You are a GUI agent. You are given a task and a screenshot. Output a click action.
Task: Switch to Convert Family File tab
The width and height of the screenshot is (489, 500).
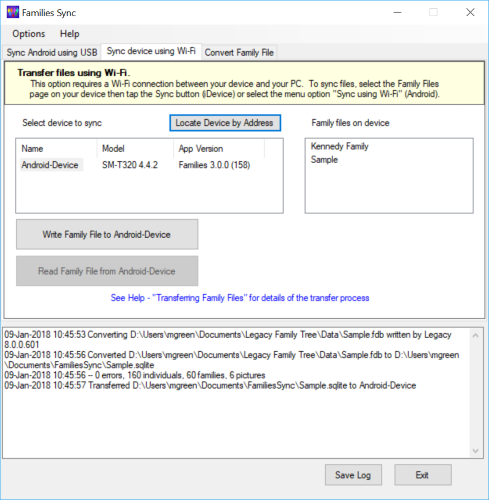point(239,52)
